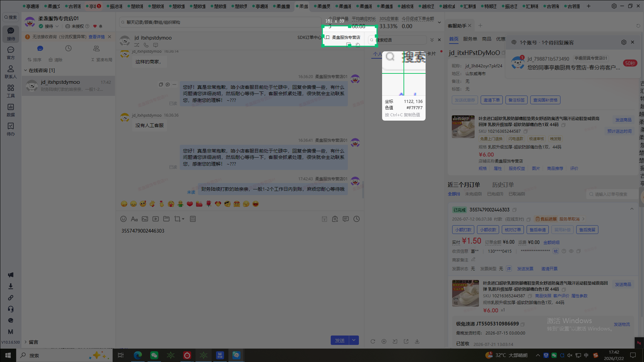Open Task View on the taskbar
The height and width of the screenshot is (362, 644).
[121, 355]
